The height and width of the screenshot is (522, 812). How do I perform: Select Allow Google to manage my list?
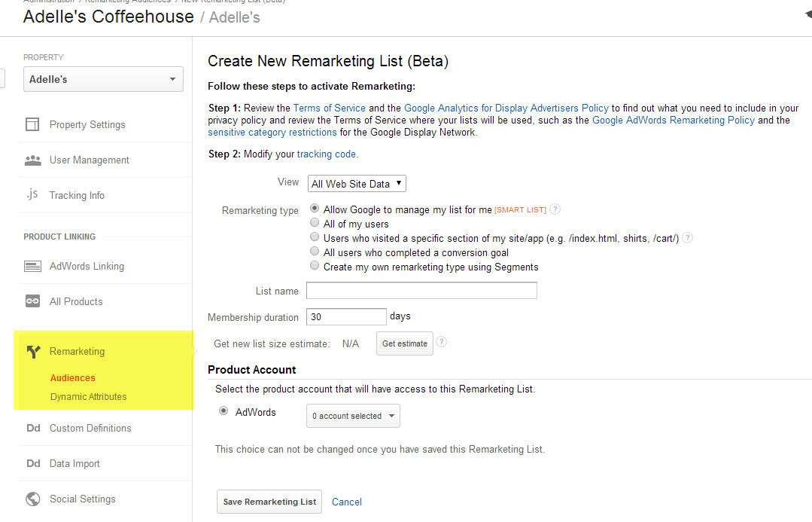pyautogui.click(x=315, y=208)
